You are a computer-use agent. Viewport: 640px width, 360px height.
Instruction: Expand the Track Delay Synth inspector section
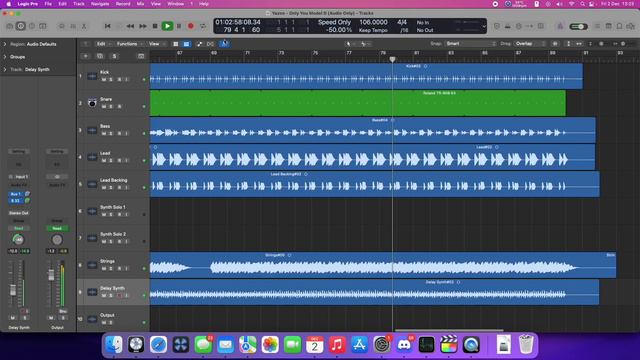[x=5, y=69]
